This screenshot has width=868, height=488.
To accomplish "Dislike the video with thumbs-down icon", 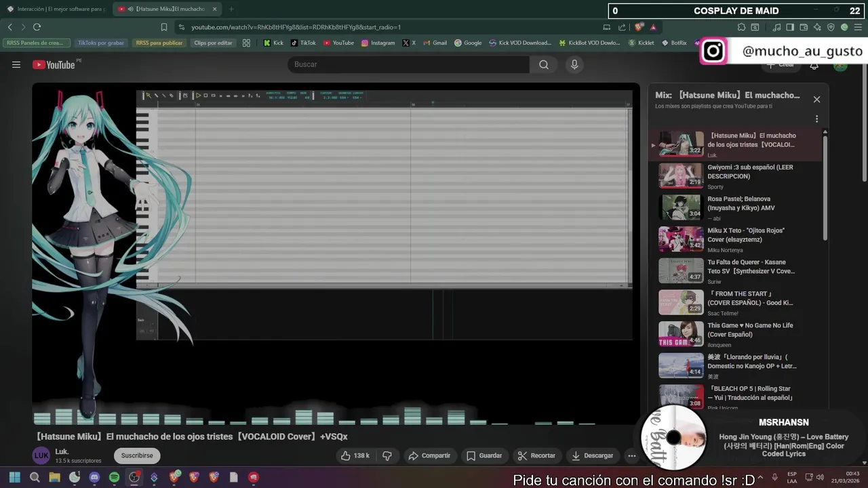I will tap(387, 455).
